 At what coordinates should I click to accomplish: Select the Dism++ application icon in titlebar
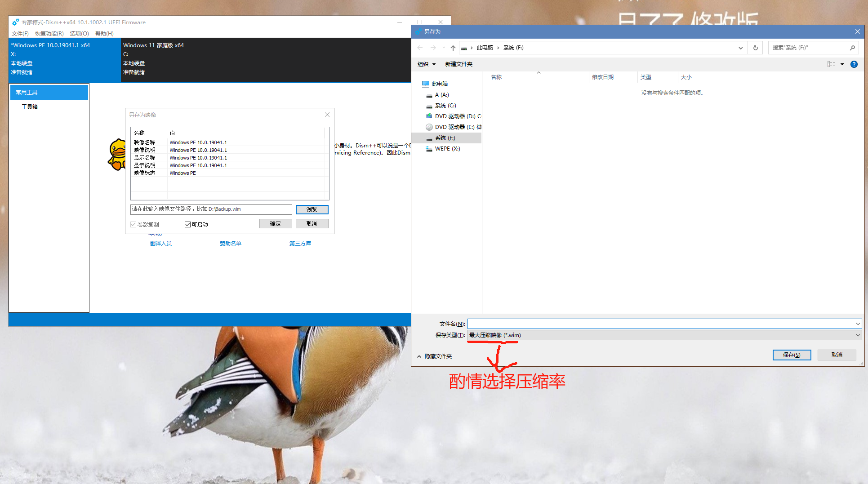tap(15, 22)
